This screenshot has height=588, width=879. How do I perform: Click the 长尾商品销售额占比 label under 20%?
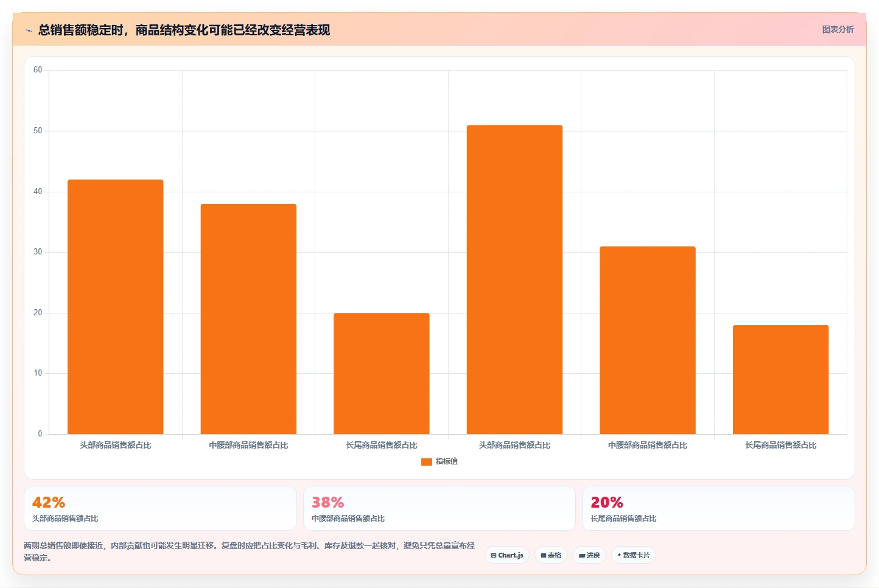pos(623,519)
